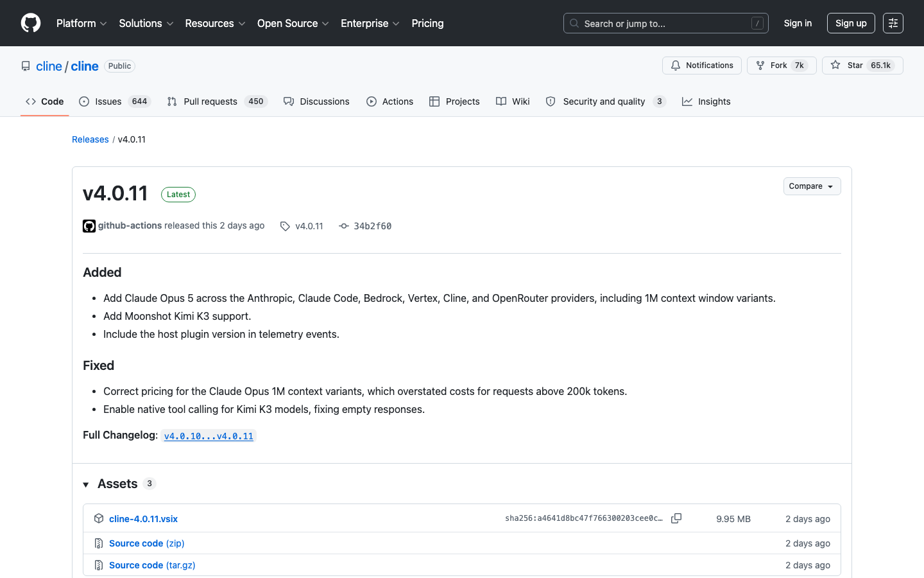Switch to the Code tab
This screenshot has height=578, width=924.
pos(44,101)
